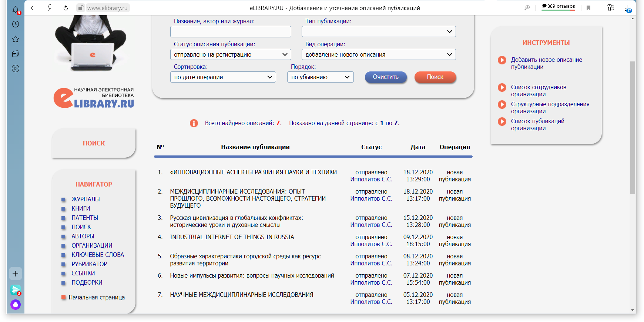Click the page vertical scrollbar
Screen dimensions: 644x322
(x=633, y=128)
